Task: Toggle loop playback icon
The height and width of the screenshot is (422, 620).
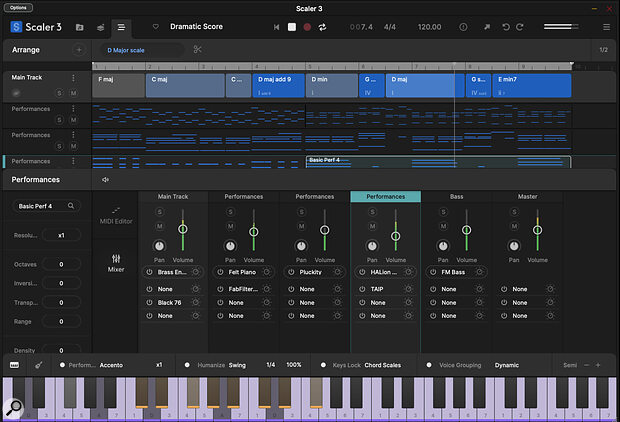Action: pyautogui.click(x=322, y=27)
